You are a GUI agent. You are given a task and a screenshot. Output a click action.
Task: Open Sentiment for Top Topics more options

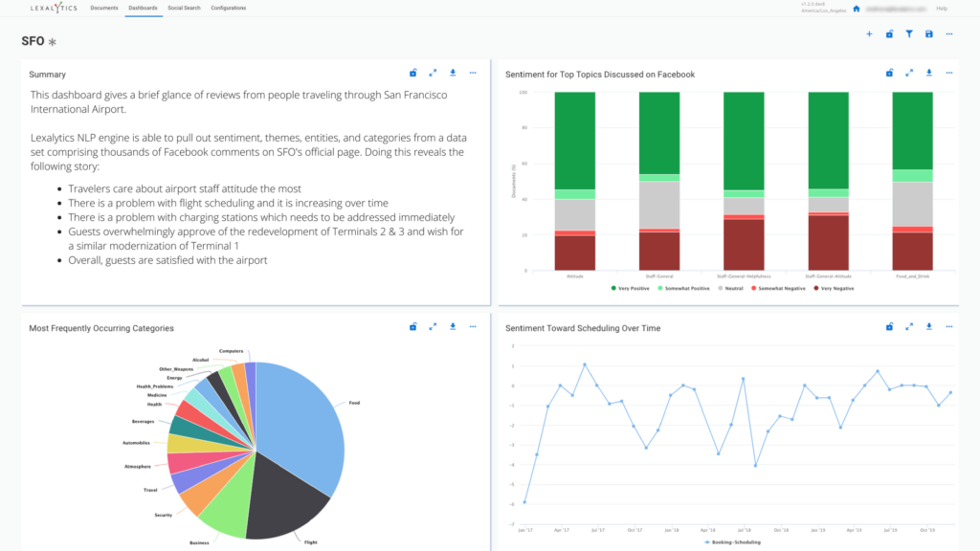click(949, 73)
